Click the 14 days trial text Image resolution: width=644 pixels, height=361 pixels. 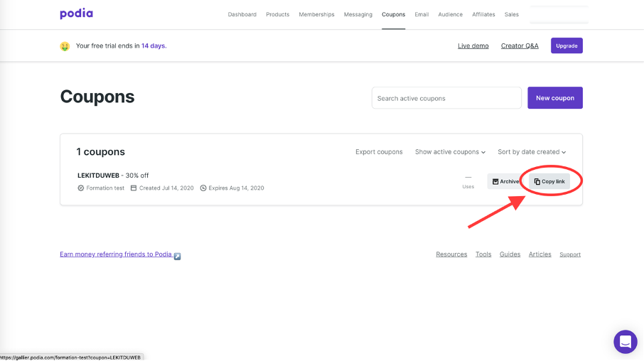click(x=153, y=46)
